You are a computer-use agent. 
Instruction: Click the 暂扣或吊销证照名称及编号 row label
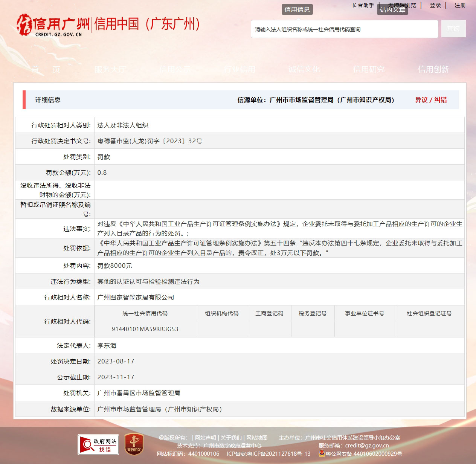pos(55,209)
